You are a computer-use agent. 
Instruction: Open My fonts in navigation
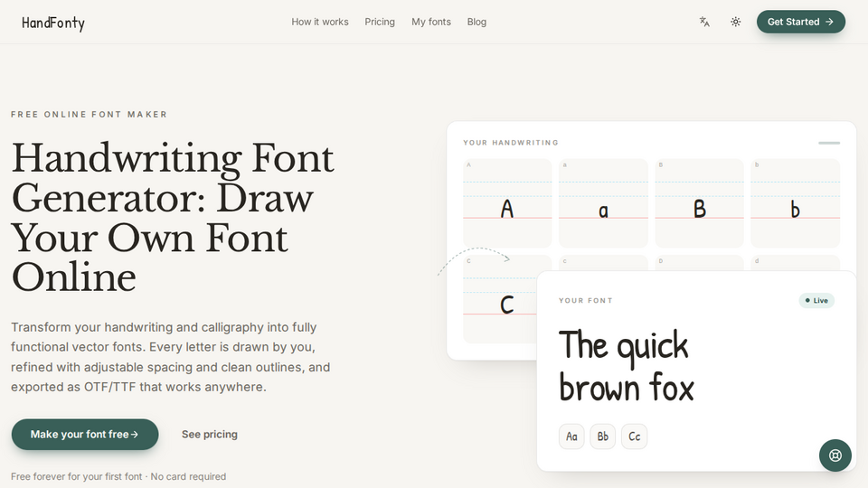[431, 22]
